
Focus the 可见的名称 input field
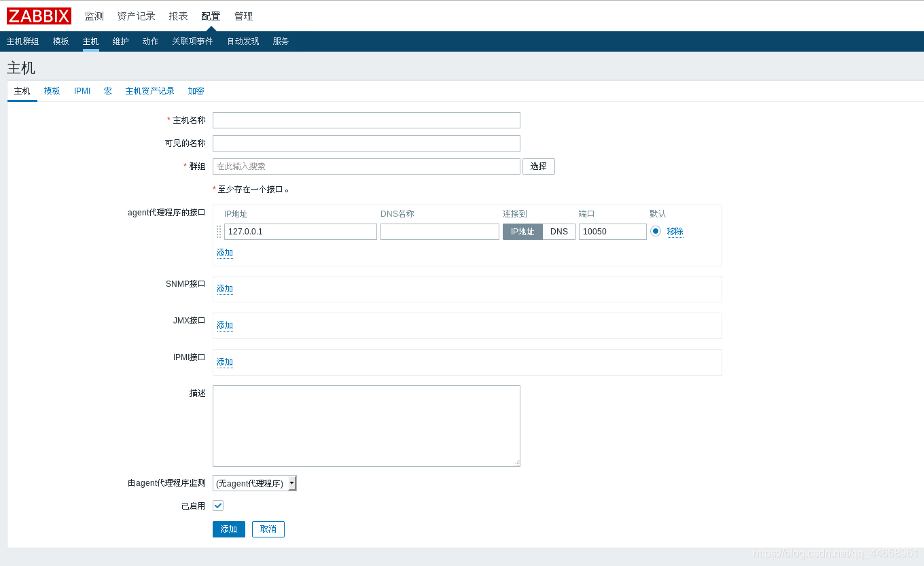tap(366, 143)
